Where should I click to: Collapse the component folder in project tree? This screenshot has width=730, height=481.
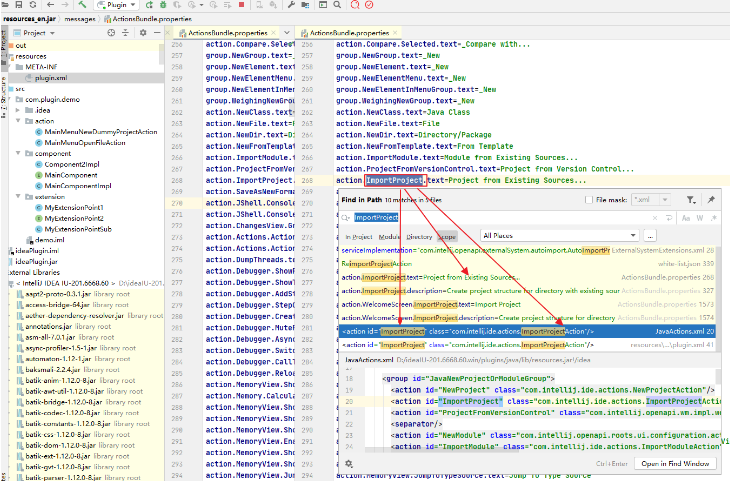click(x=18, y=153)
